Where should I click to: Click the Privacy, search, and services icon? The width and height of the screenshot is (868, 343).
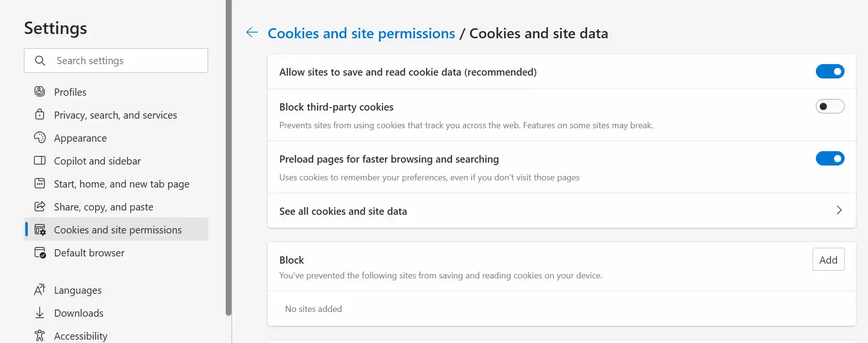40,114
